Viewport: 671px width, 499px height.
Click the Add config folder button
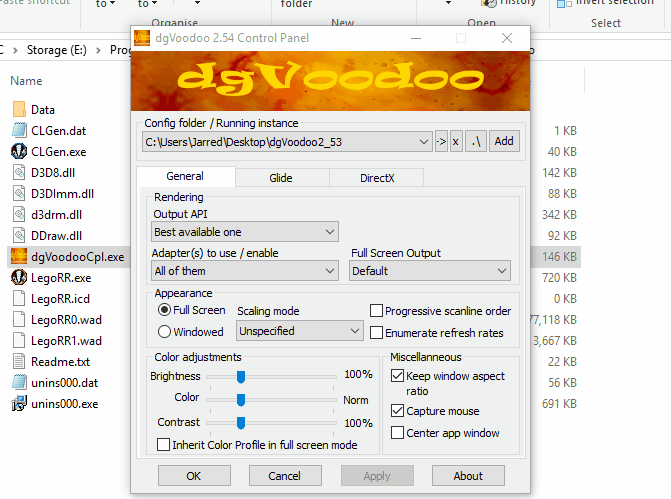(504, 141)
